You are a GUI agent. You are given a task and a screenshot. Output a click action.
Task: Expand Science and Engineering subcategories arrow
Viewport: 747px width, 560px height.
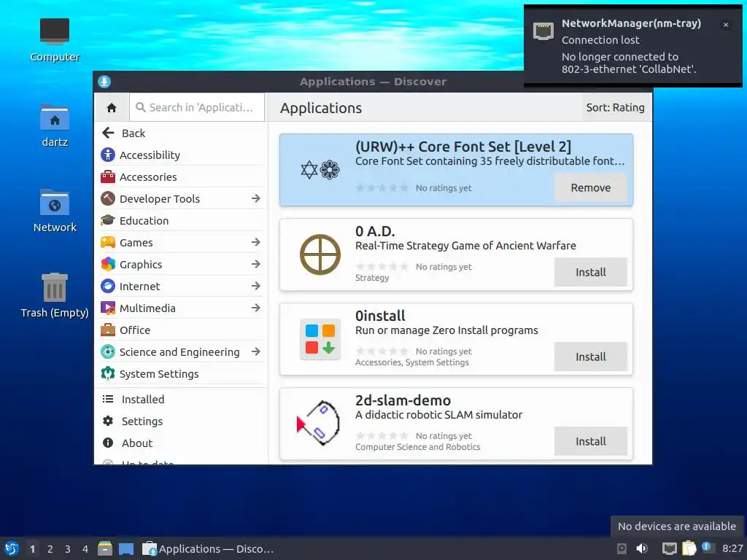tap(256, 352)
